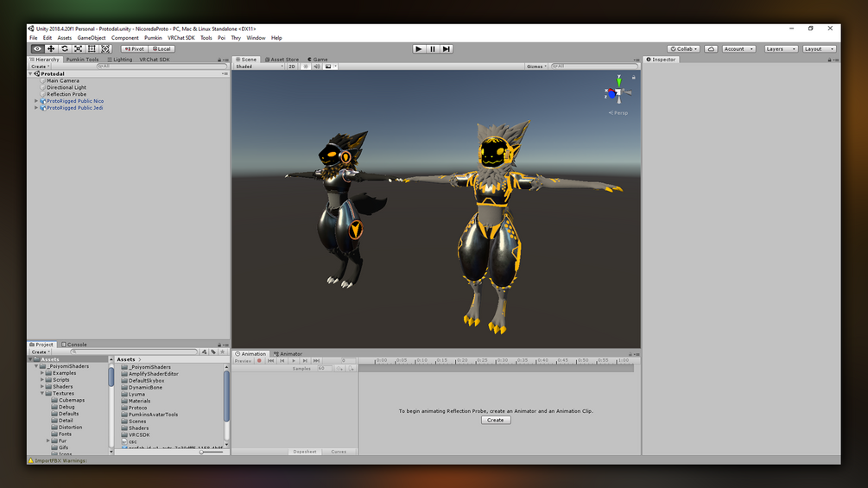Viewport: 868px width, 488px height.
Task: Select the Rect transform tool
Action: (92, 48)
